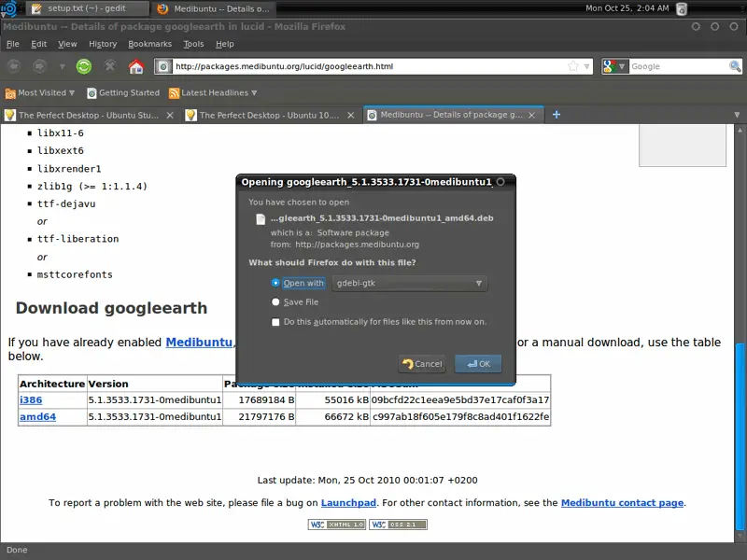The image size is (747, 560).
Task: Go back with the Firefox Back arrow
Action: point(13,65)
